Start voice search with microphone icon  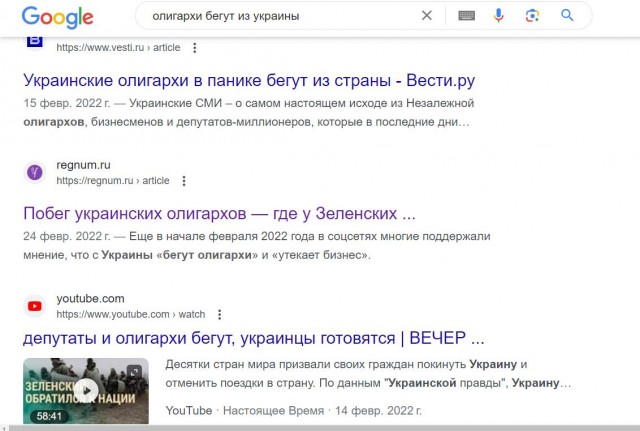click(498, 16)
